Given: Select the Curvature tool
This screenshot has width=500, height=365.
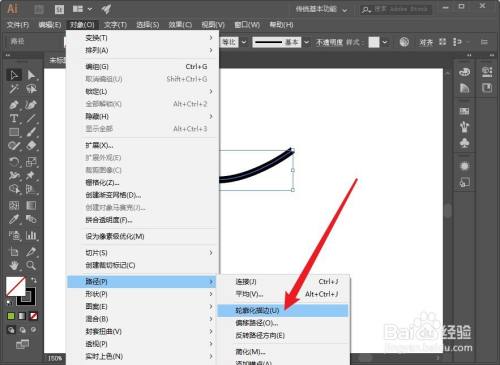Looking at the screenshot, I should [x=31, y=104].
